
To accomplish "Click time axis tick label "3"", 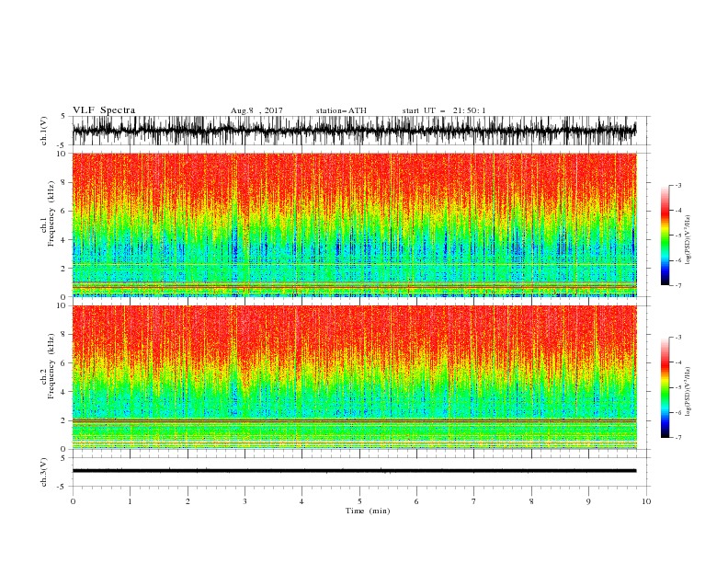I will [x=245, y=501].
